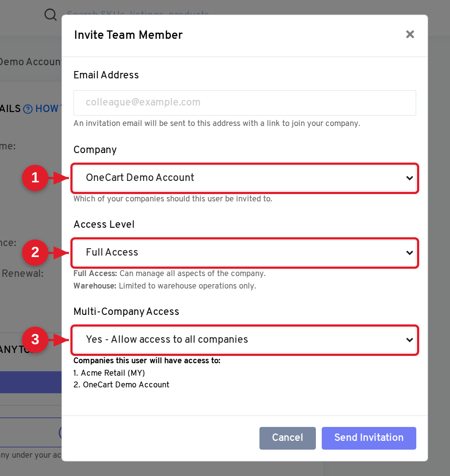Click the Acme Retail (MY) list entry
This screenshot has width=450, height=476.
click(x=109, y=373)
